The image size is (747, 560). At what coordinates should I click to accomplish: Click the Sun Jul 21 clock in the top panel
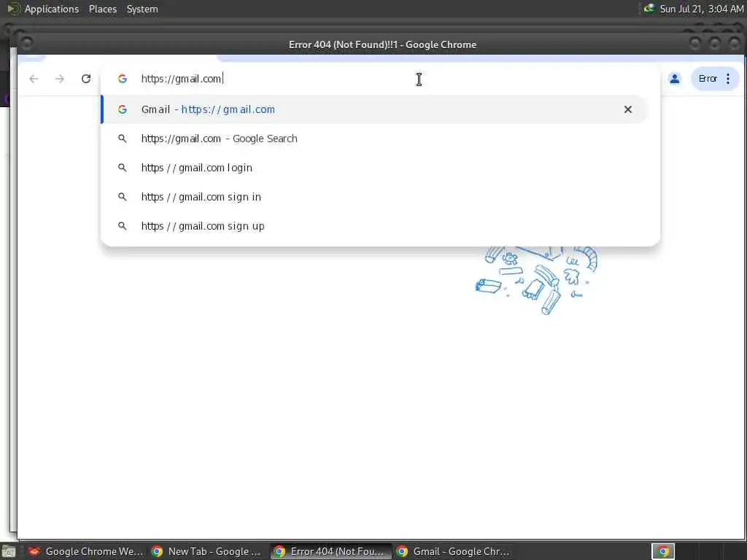(701, 9)
